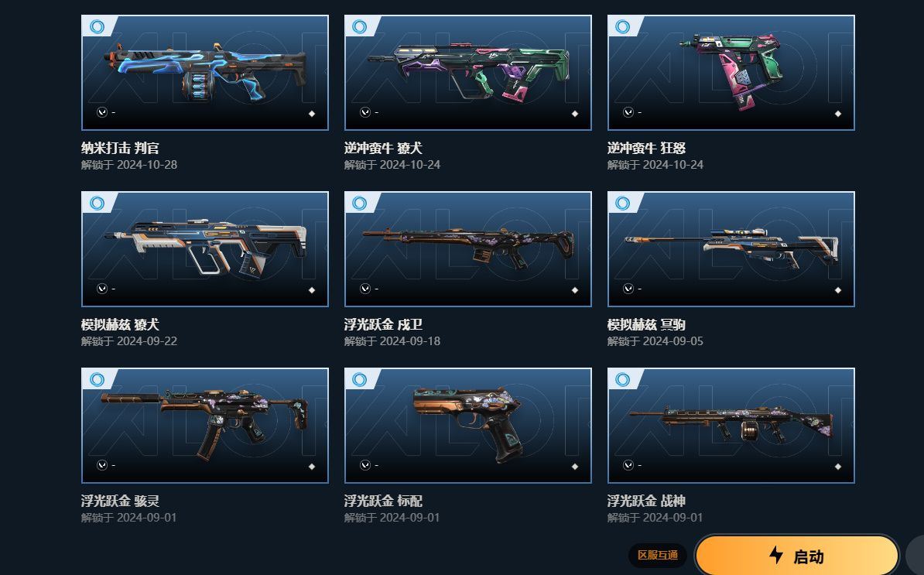Image resolution: width=924 pixels, height=575 pixels.
Task: Click the partial round button right of 启动
Action: click(915, 555)
